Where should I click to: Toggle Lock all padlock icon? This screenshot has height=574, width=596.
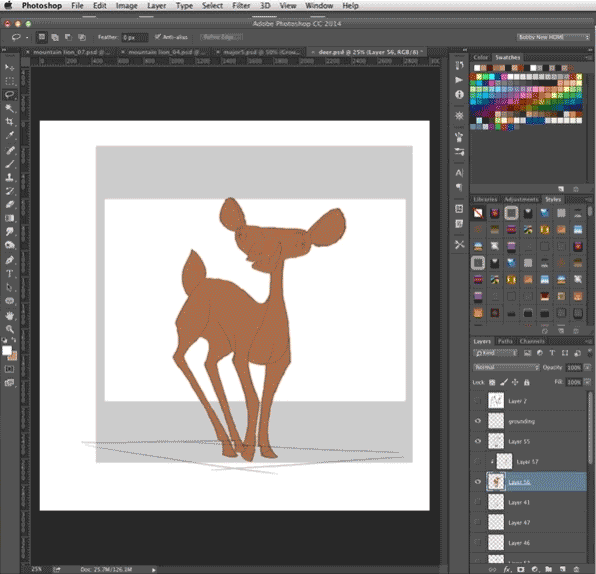(x=527, y=382)
